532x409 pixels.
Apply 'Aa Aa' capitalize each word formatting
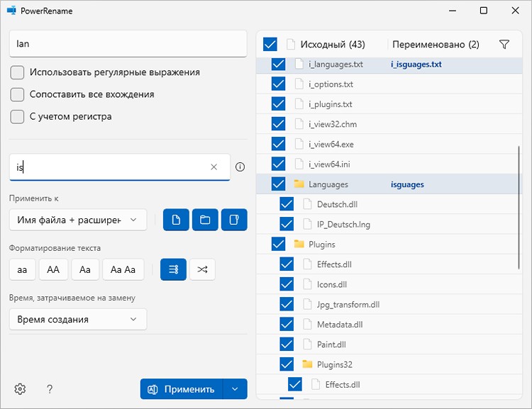coord(123,269)
